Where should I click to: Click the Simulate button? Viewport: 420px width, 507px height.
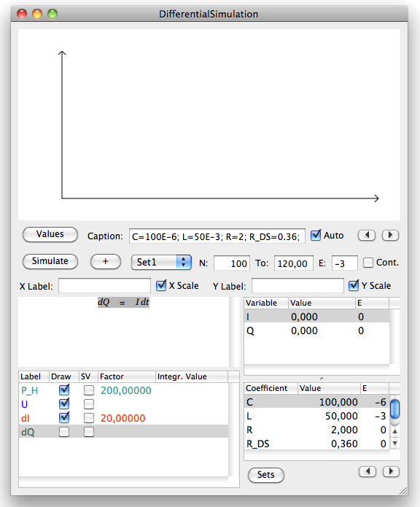(50, 261)
